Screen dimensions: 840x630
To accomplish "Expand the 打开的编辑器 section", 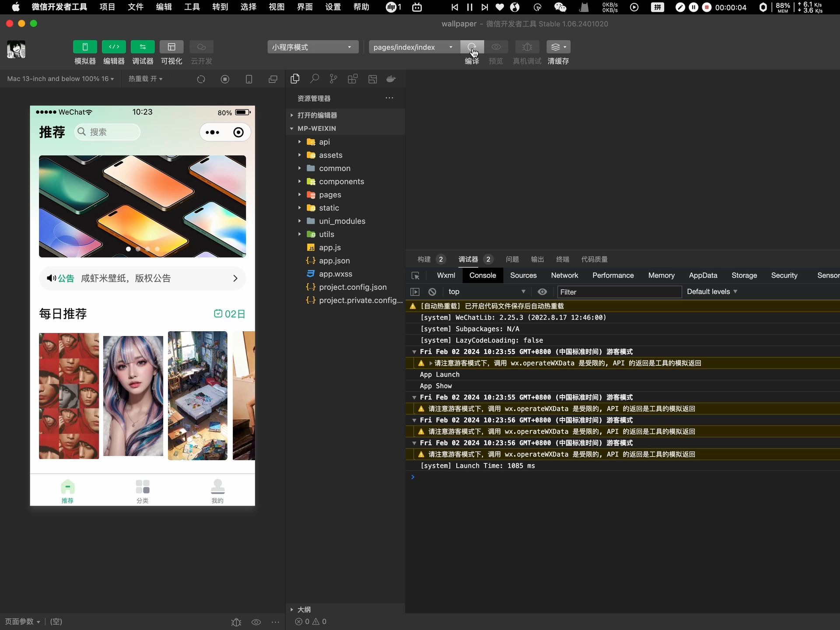I will click(x=345, y=115).
